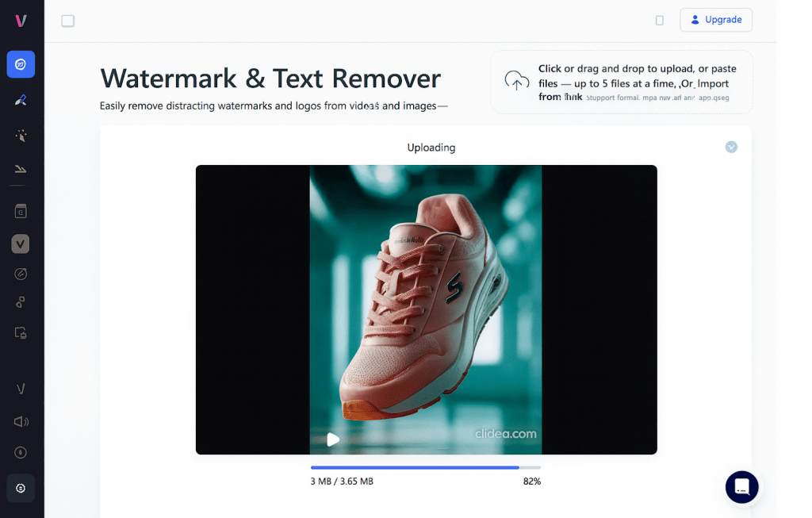Toggle the small square icon beside Upgrade
Viewport: 812px width, 518px height.
tap(659, 21)
